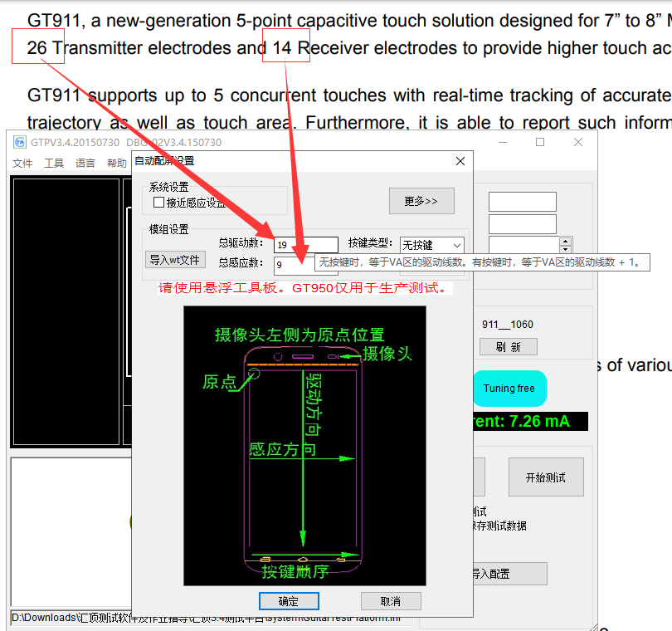This screenshot has height=631, width=672.
Task: Expand options with the 更多>> button
Action: pyautogui.click(x=421, y=201)
